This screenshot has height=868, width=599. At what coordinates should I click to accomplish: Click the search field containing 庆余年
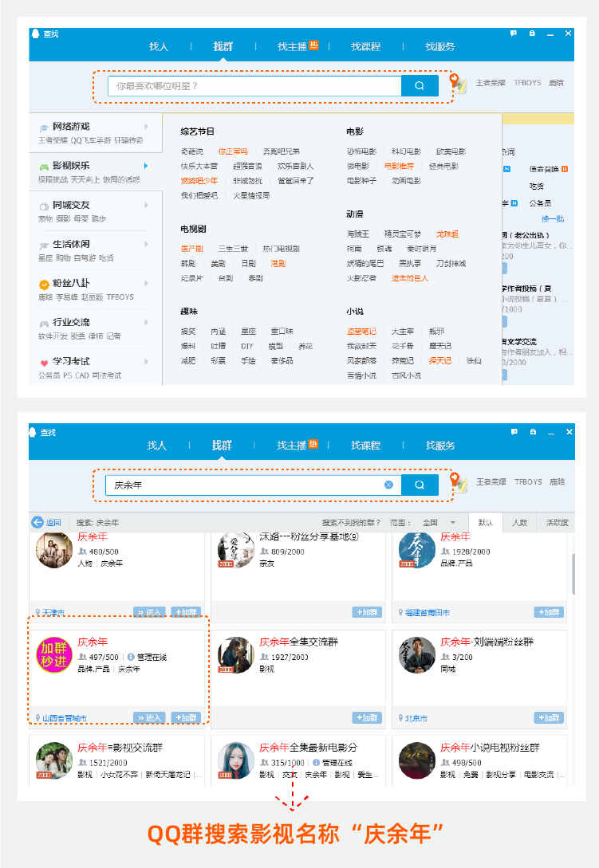(x=253, y=485)
